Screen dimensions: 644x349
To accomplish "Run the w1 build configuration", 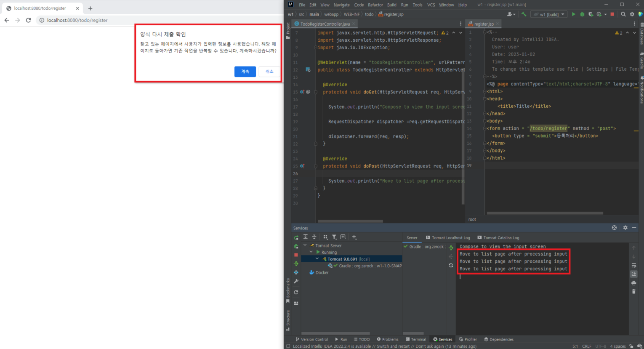I will 573,14.
